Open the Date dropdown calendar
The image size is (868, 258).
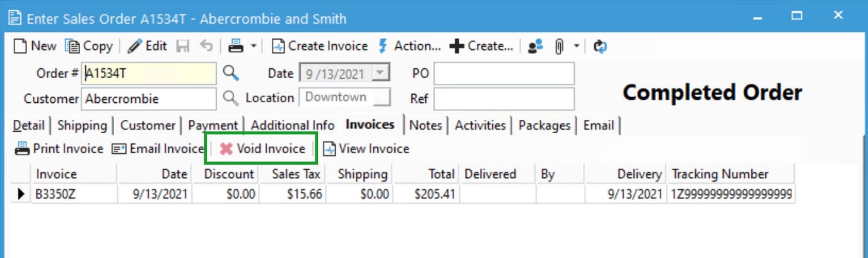point(380,74)
